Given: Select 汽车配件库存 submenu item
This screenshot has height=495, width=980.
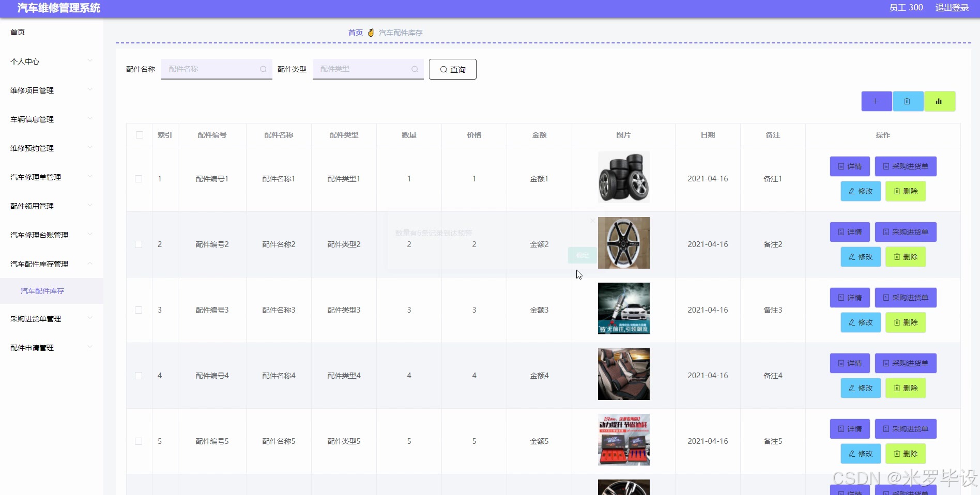Looking at the screenshot, I should tap(52, 291).
